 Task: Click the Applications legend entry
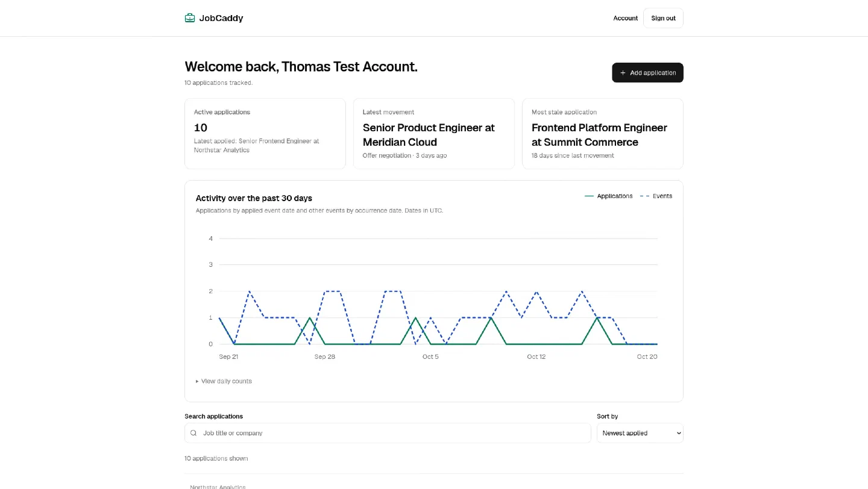609,196
